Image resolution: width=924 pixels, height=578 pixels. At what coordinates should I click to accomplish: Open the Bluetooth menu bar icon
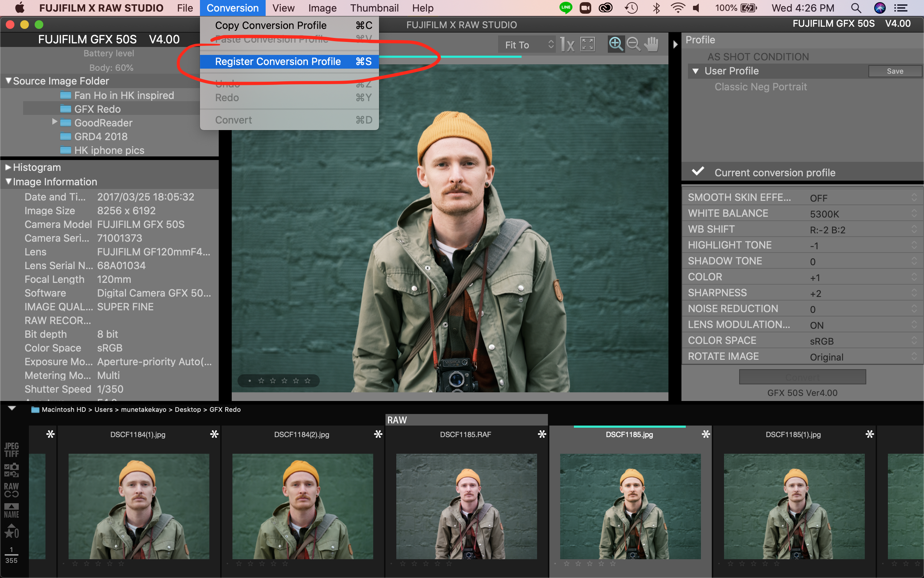click(656, 8)
